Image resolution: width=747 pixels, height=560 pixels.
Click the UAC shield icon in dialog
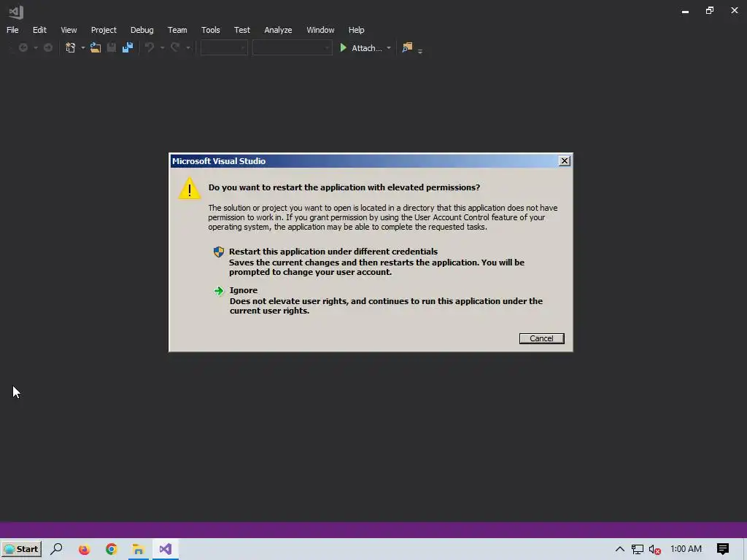point(219,252)
